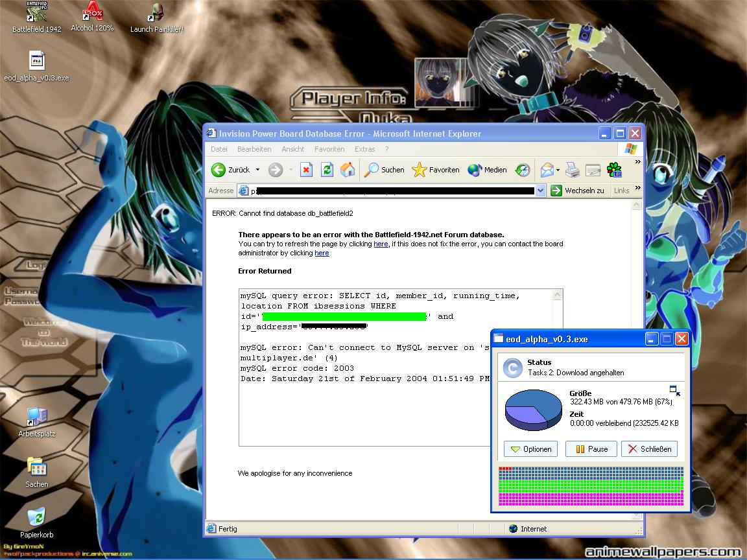Click the up arrow of the error textbox scrollbar
This screenshot has height=560, width=747.
click(557, 295)
